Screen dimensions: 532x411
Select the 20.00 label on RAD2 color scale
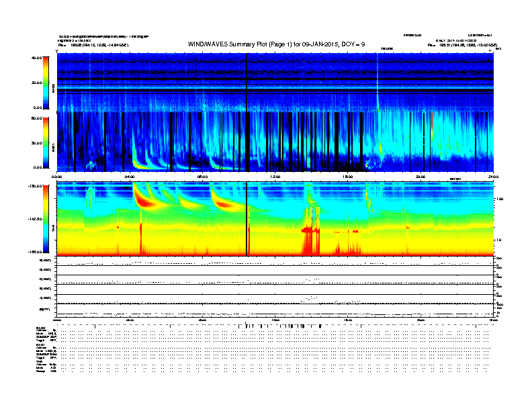tap(37, 83)
